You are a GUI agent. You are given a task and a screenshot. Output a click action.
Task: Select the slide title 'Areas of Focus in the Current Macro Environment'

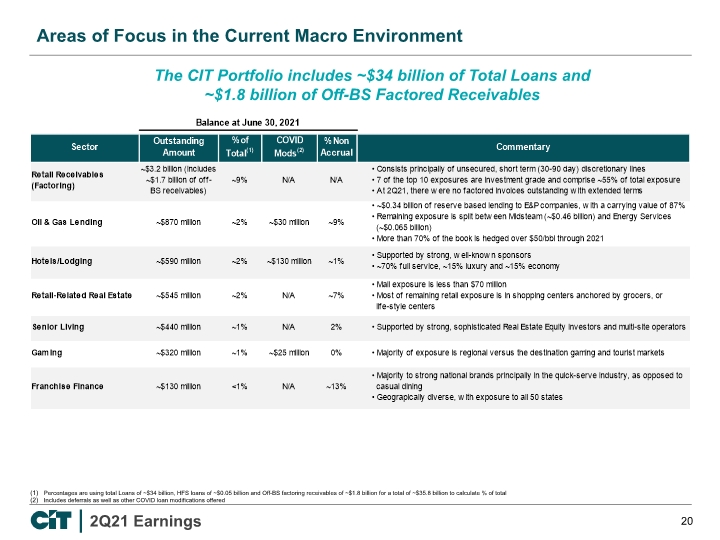pyautogui.click(x=249, y=36)
